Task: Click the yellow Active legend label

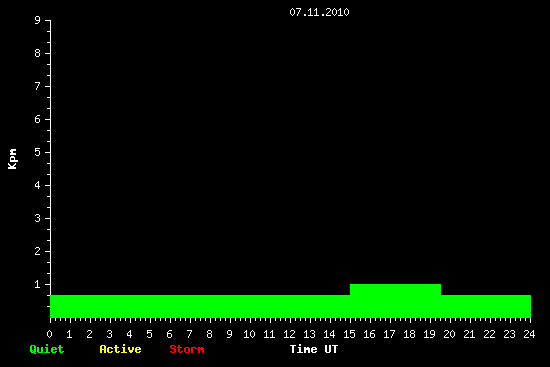Action: click(x=120, y=349)
